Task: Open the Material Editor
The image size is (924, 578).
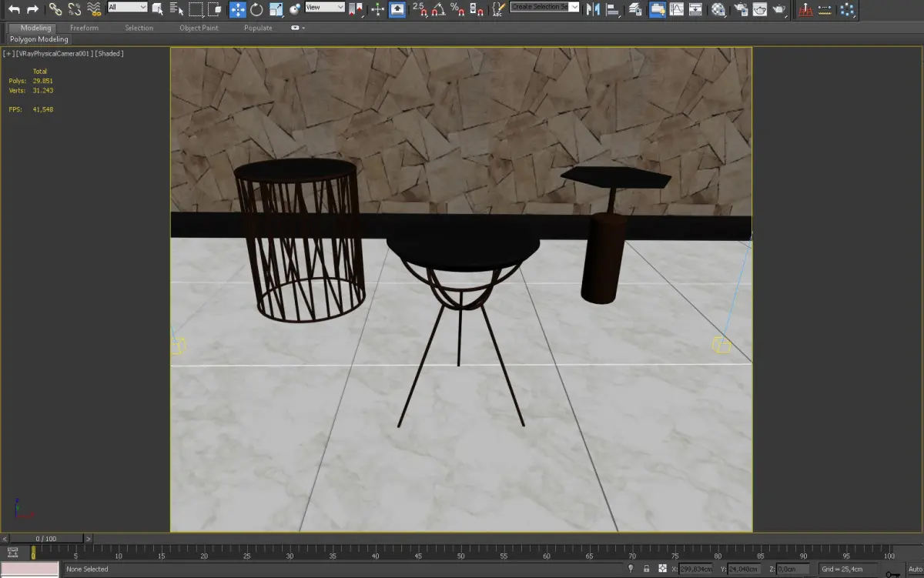Action: pyautogui.click(x=718, y=9)
